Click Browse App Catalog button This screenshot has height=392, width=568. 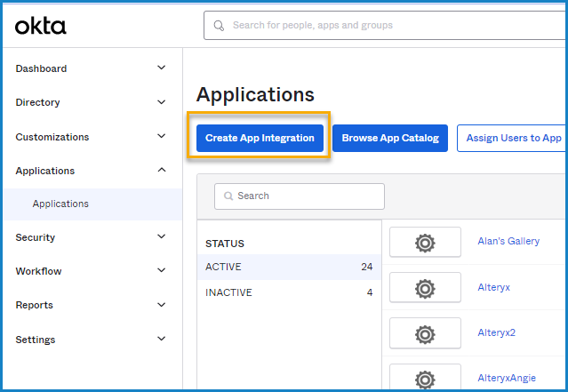[x=390, y=138]
